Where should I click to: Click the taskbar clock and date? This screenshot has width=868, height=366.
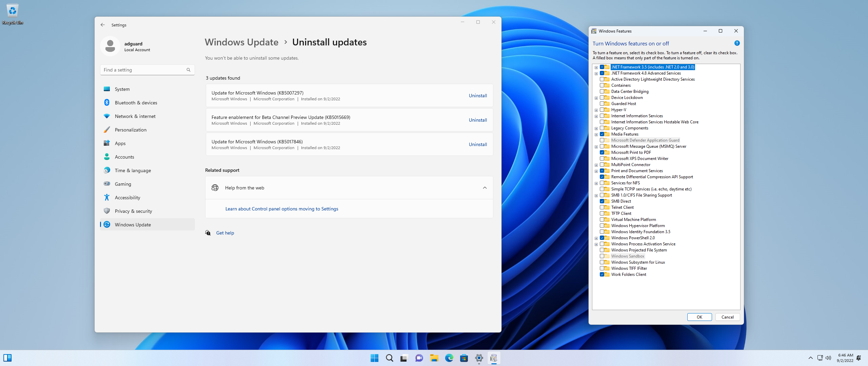pos(845,358)
